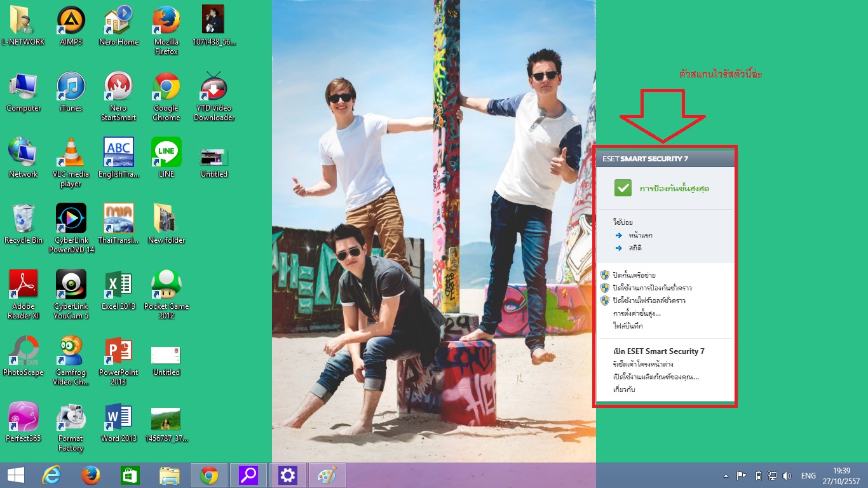
Task: Open the VLC media player shortcut
Action: coord(71,153)
